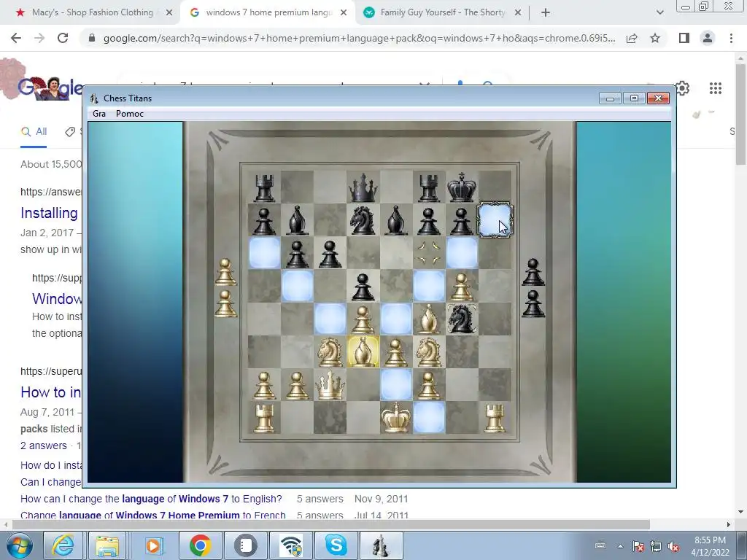Click the Chrome address bar URL
Viewport: 747px width, 560px height.
pos(359,38)
